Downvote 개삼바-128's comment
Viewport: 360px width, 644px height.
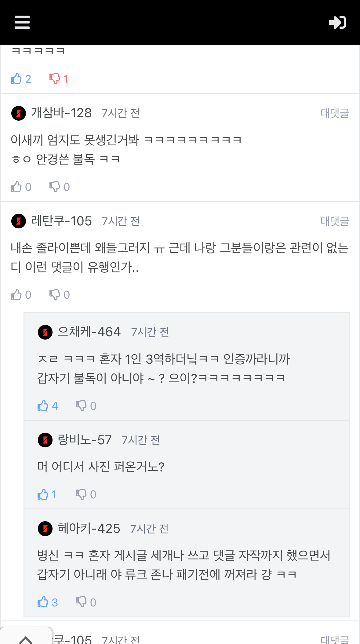point(55,187)
